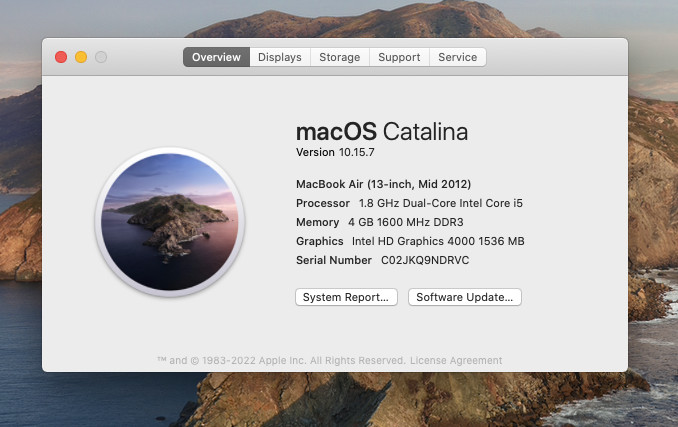Click the Memory label
Image resolution: width=678 pixels, height=427 pixels.
[x=317, y=222]
